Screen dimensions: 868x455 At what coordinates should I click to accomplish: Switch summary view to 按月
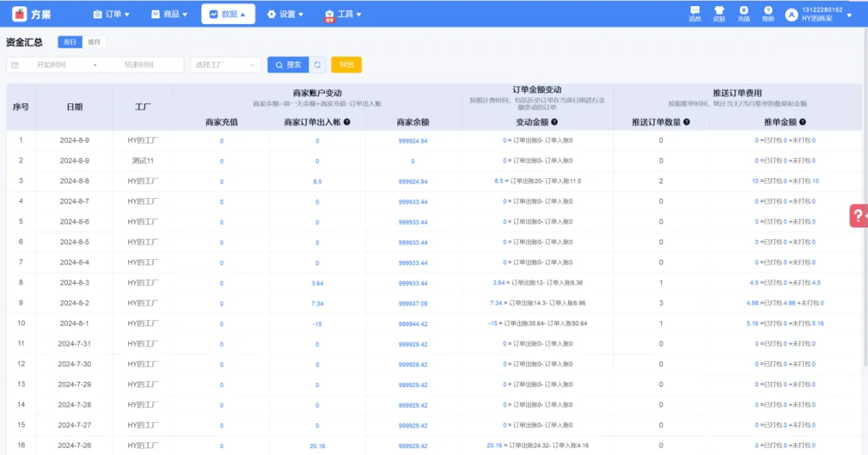point(94,42)
